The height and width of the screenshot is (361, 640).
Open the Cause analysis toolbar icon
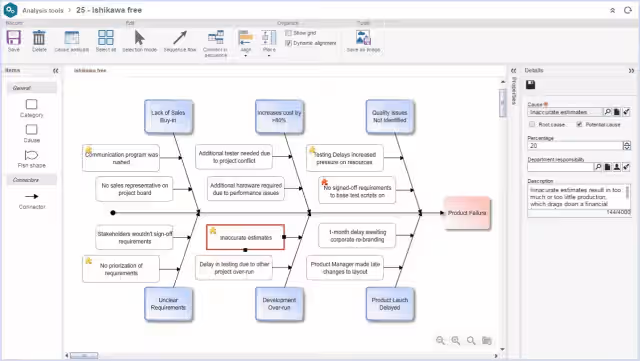(x=72, y=38)
